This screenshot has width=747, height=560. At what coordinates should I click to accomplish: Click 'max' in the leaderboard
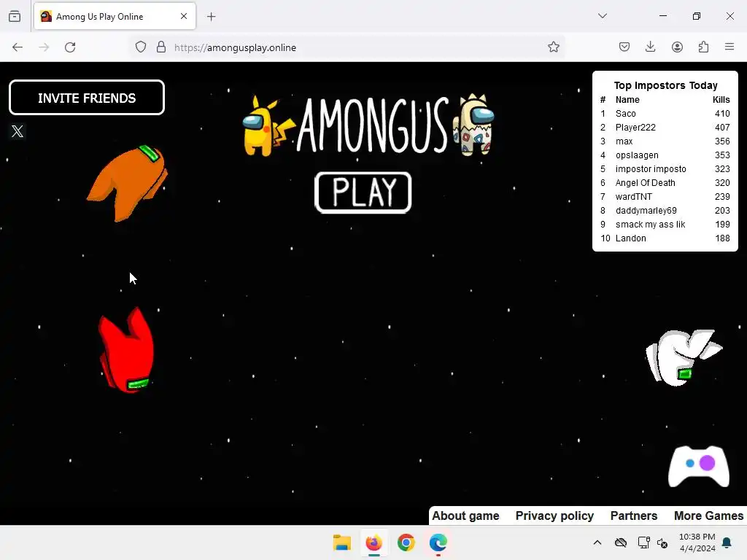pos(624,141)
